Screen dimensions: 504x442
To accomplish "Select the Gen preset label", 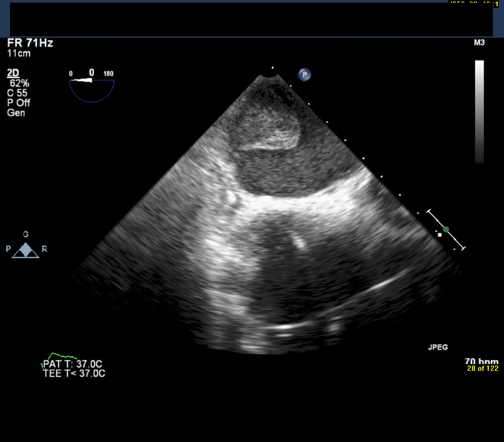I will tap(16, 113).
